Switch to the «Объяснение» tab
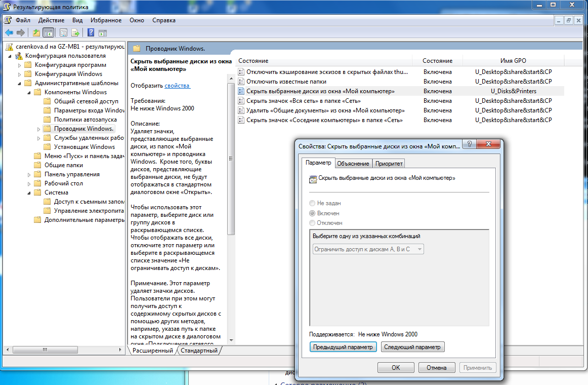Viewport: 588px width, 385px height. coord(353,163)
